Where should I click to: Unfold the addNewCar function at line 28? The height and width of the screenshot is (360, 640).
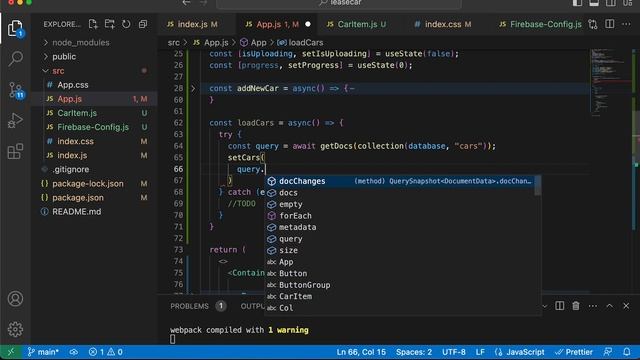coord(193,88)
